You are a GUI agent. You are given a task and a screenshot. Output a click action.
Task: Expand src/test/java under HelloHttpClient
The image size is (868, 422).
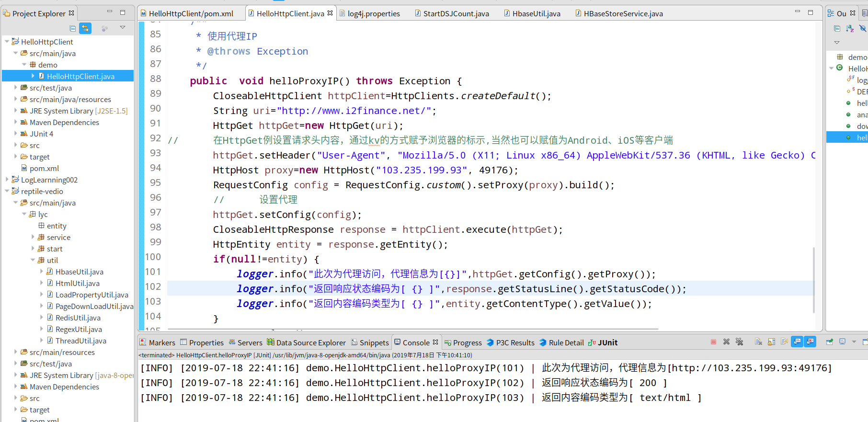pos(15,88)
